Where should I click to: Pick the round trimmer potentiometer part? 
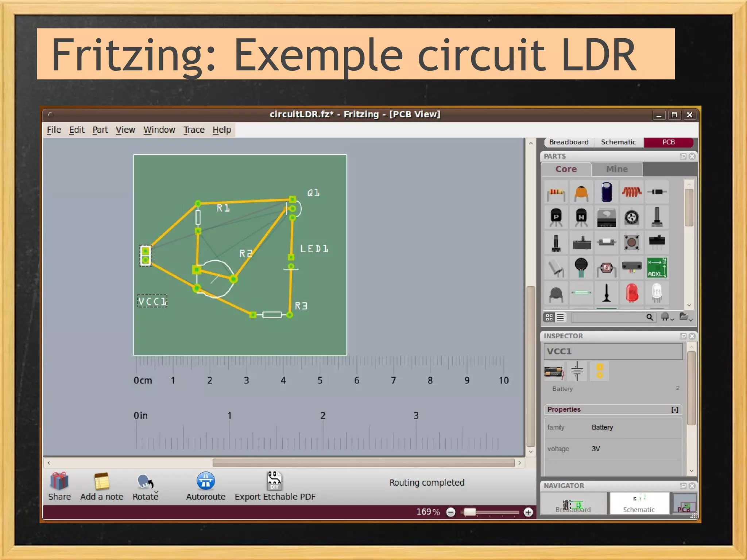(632, 218)
